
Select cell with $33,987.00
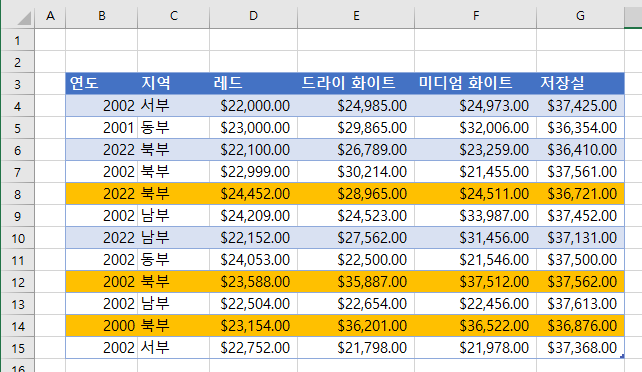pos(476,216)
